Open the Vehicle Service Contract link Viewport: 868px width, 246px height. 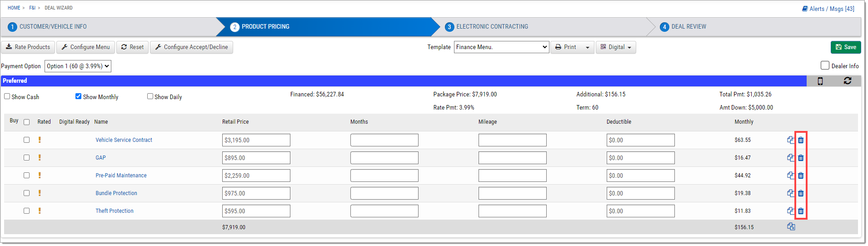tap(124, 140)
